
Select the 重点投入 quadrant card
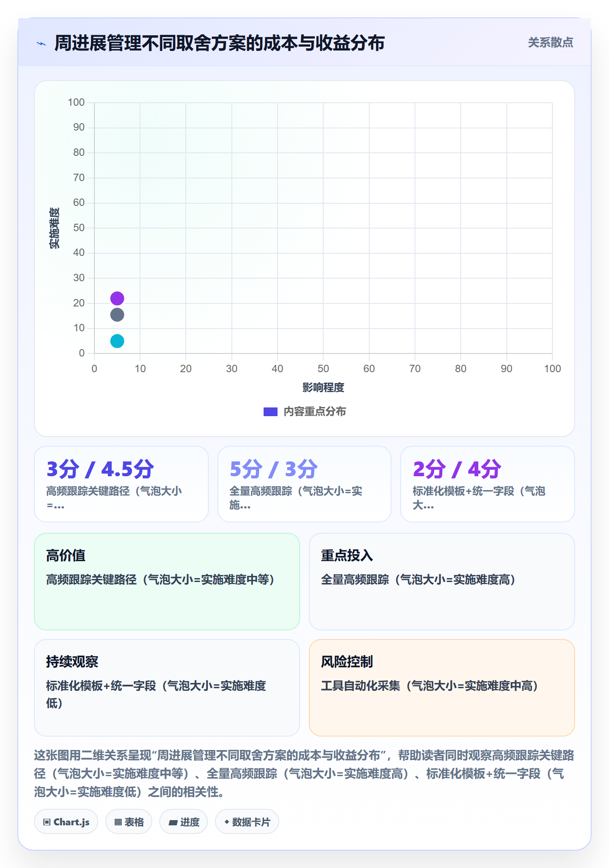[442, 581]
